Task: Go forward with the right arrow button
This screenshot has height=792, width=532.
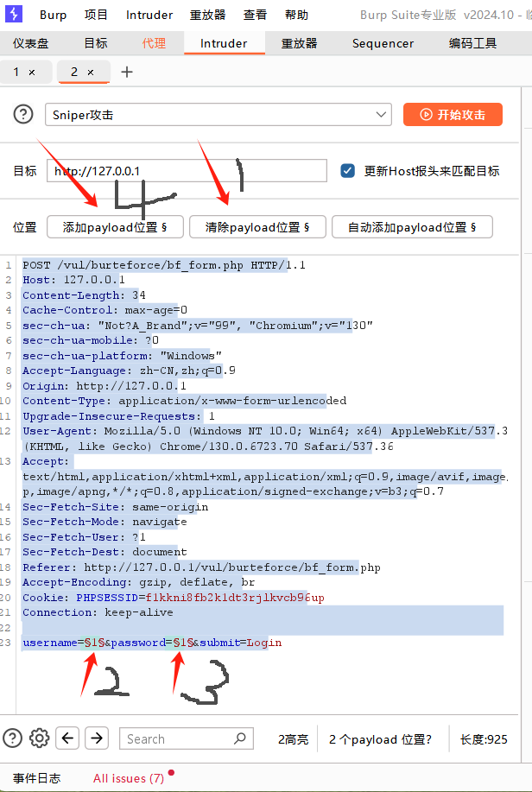Action: [97, 738]
